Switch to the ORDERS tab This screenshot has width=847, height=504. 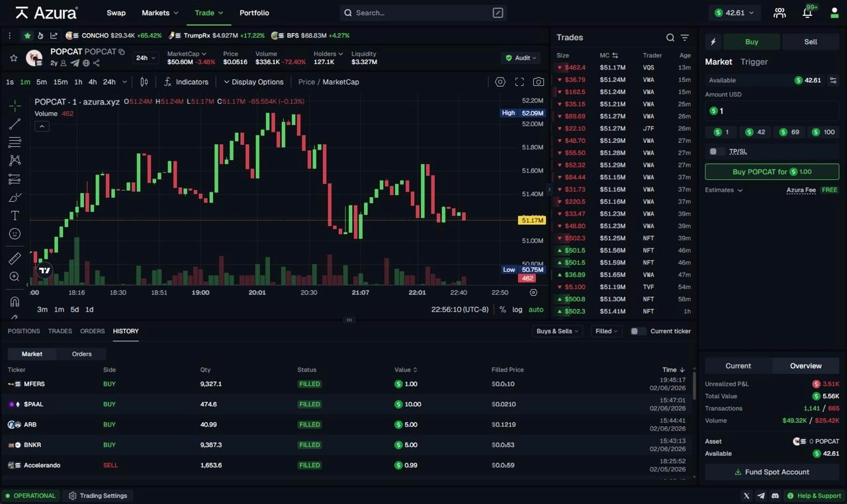pos(93,331)
